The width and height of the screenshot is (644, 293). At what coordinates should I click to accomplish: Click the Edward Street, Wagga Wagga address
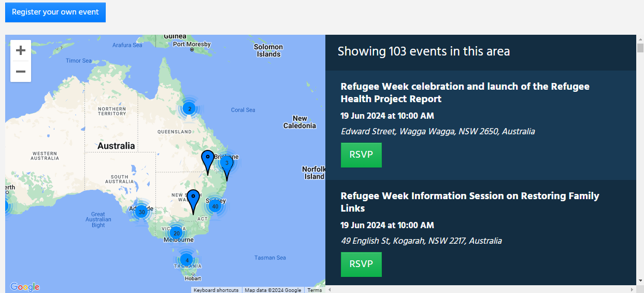[438, 131]
